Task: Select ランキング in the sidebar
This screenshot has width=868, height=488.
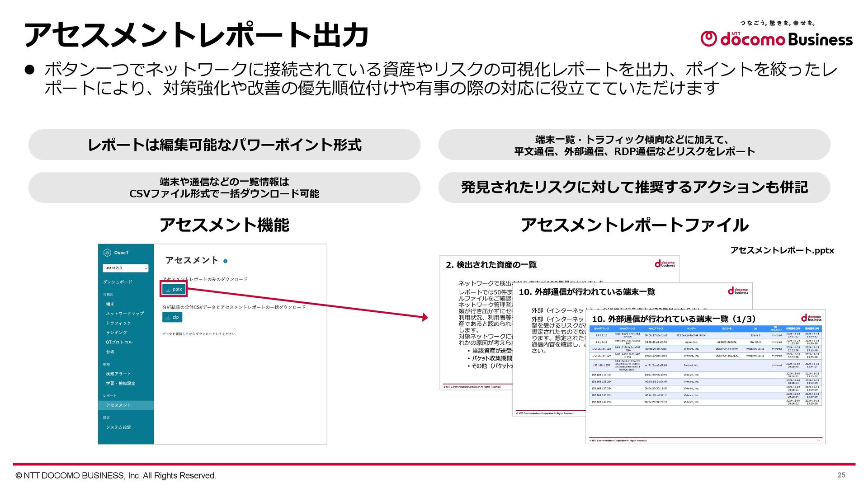Action: 117,333
